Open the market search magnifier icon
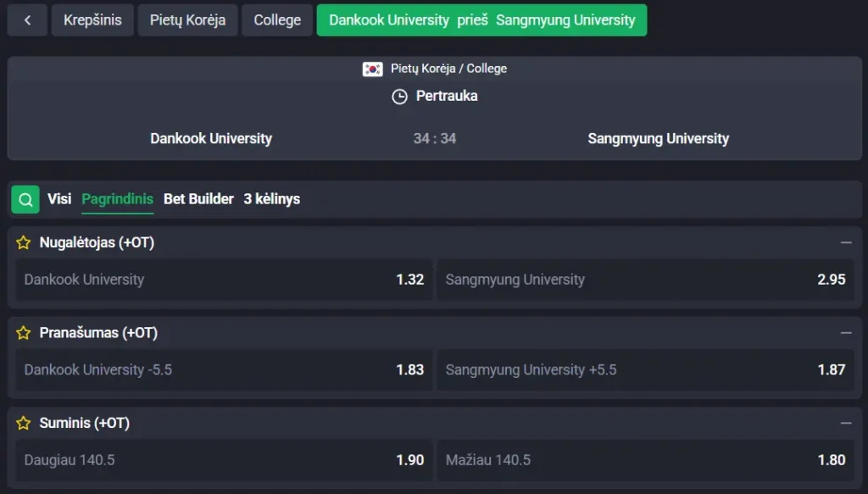Screen dimensions: 868x494 25,199
